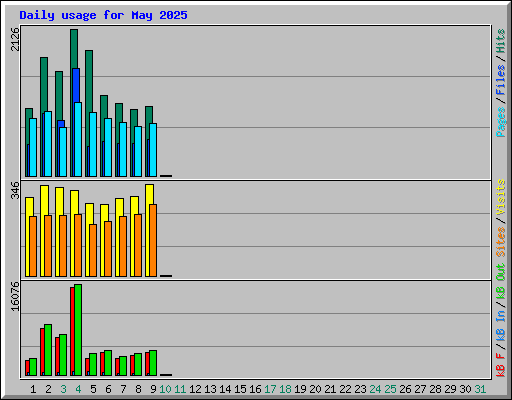
Task: Click day 28 on the x-axis
Action: [435, 389]
